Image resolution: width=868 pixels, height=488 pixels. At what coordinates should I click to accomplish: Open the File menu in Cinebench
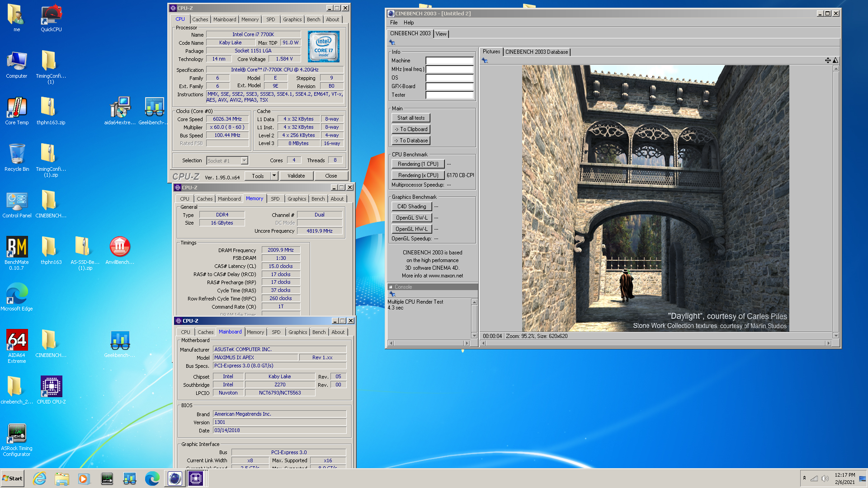click(394, 23)
